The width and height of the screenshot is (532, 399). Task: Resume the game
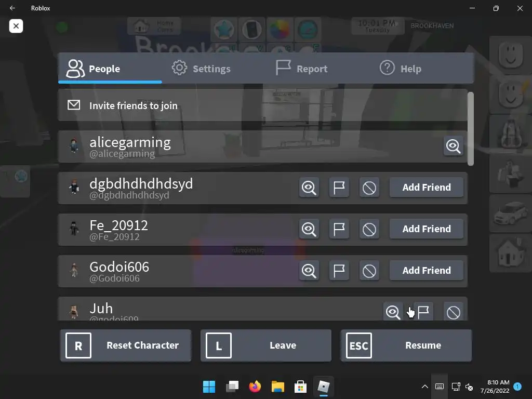pyautogui.click(x=406, y=345)
